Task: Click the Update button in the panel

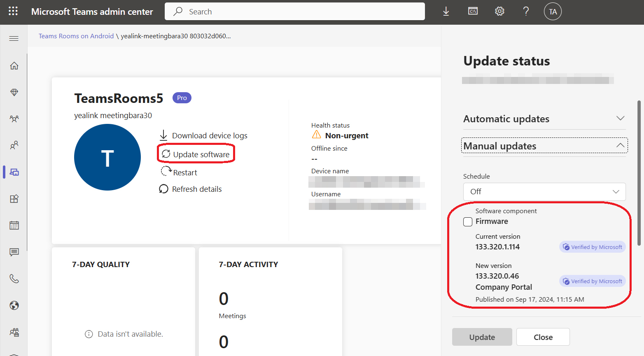Action: point(482,337)
